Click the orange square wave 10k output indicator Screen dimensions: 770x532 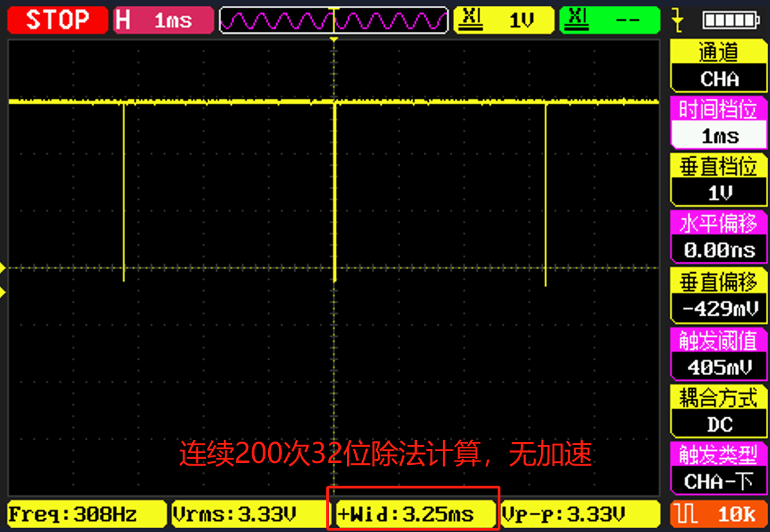718,514
